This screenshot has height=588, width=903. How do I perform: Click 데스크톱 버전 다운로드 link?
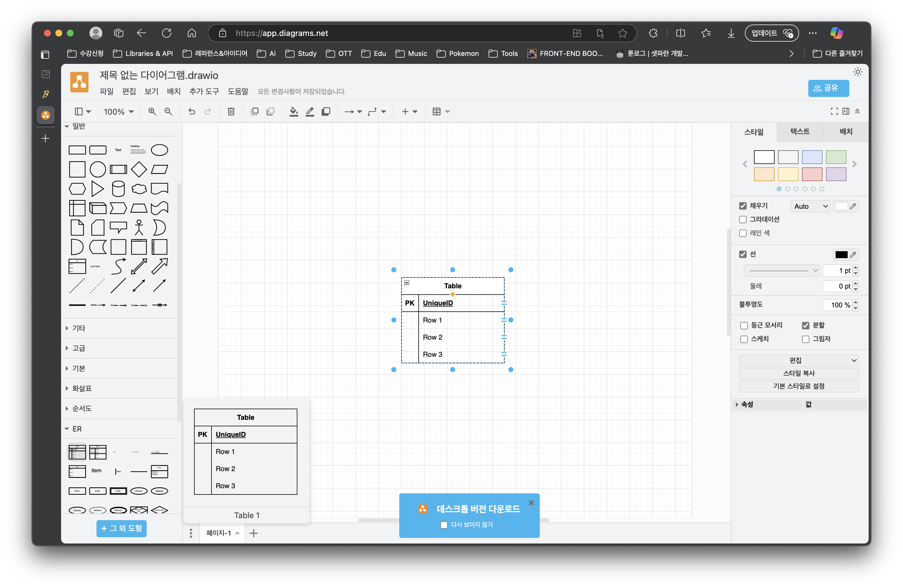click(x=478, y=509)
